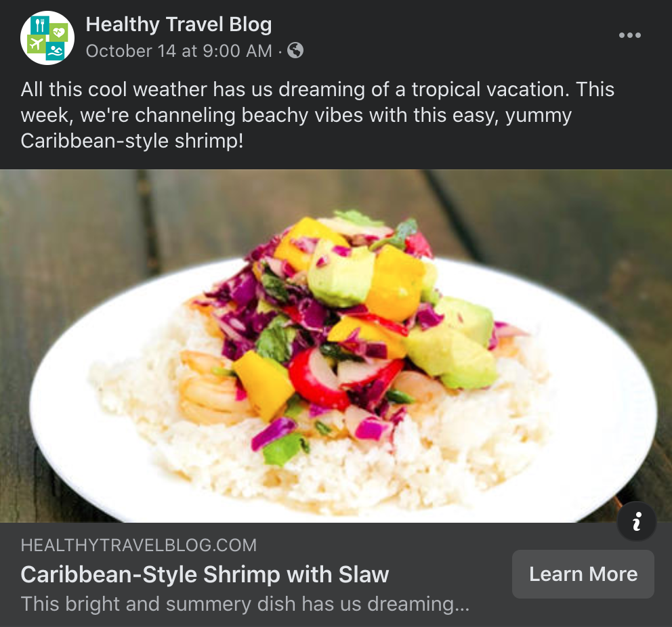This screenshot has width=672, height=627.
Task: Open the shrimp and slaw dish photo
Action: coord(336,346)
